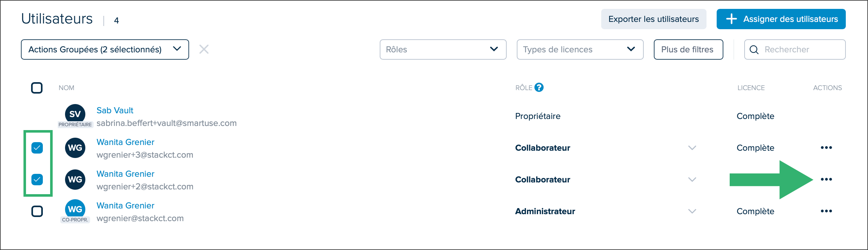
Task: Open actions menu for wgrenier+2@stackct.com
Action: 826,179
